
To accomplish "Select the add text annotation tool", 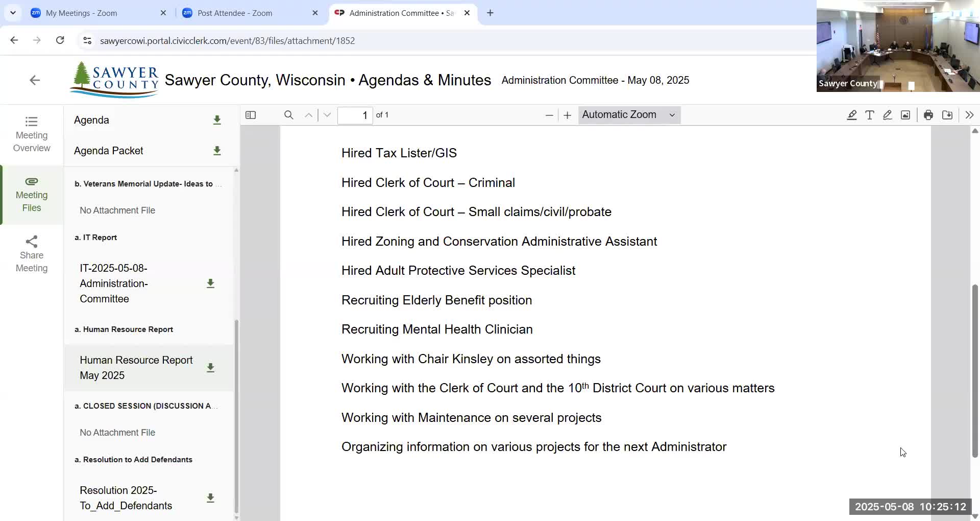I will (x=869, y=115).
